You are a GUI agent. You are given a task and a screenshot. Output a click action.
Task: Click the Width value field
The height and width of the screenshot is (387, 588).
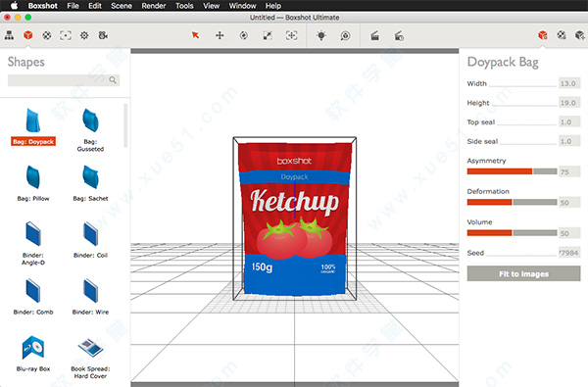[x=568, y=83]
